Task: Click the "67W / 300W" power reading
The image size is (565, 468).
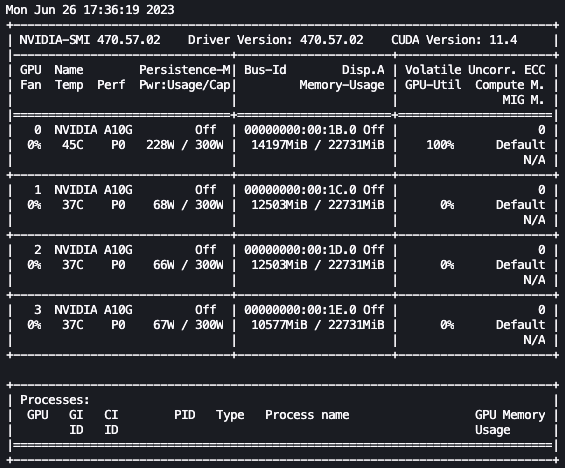Action: pyautogui.click(x=188, y=325)
